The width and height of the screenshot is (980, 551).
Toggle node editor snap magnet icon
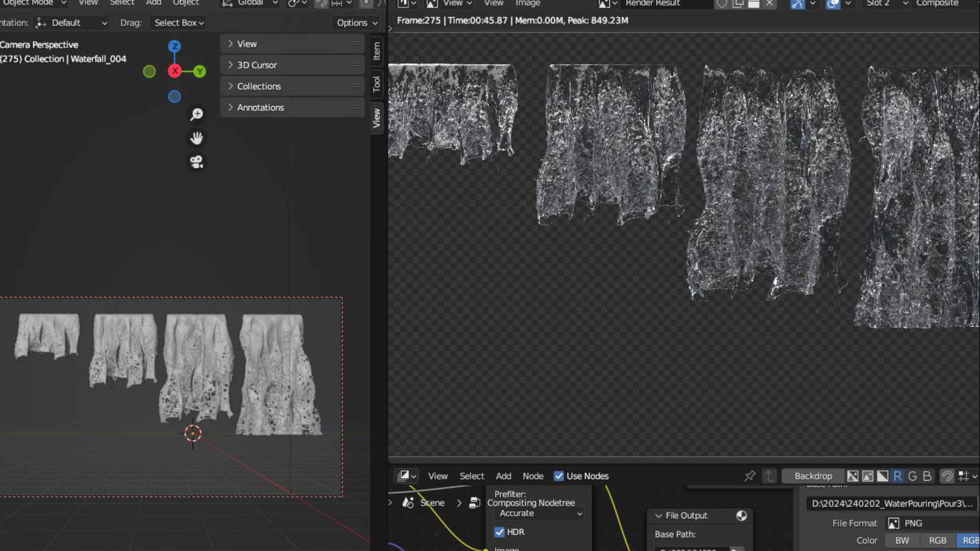coord(947,476)
